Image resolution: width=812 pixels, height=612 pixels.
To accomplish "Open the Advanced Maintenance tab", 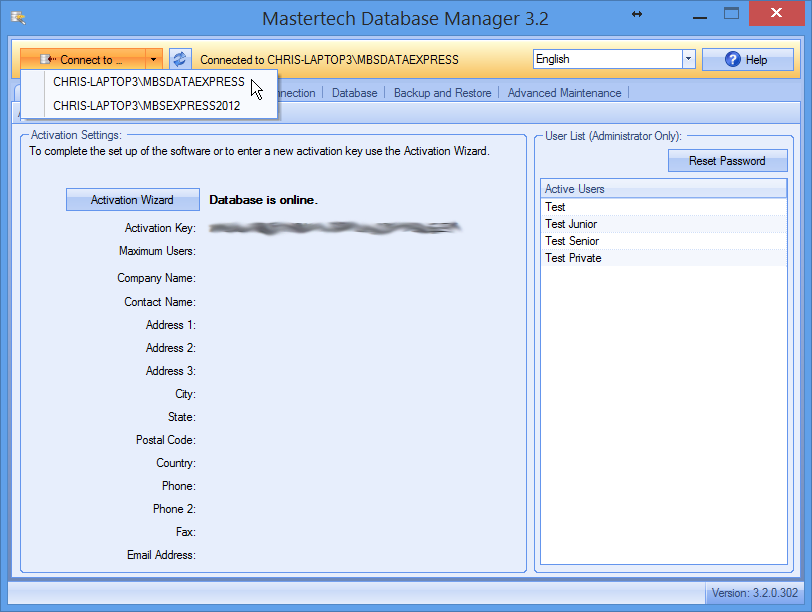I will [x=564, y=93].
